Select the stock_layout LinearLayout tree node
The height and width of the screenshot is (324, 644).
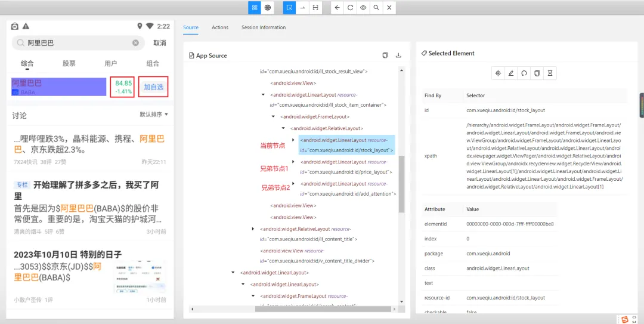346,145
